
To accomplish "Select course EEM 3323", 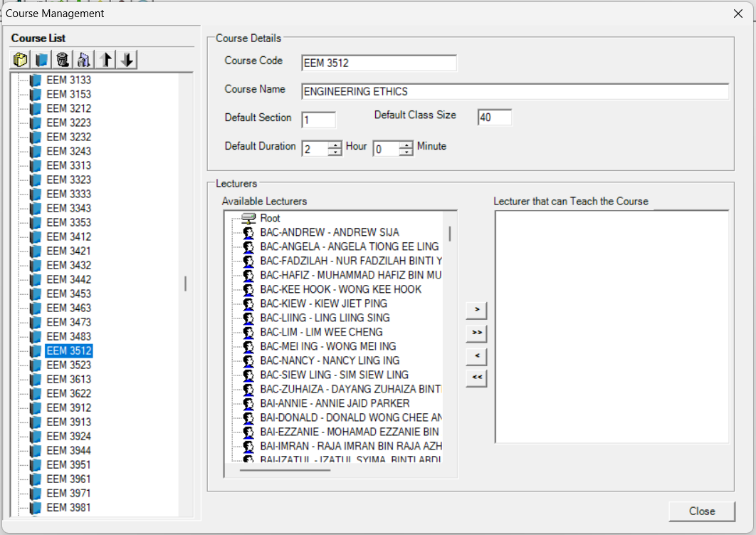I will [69, 180].
